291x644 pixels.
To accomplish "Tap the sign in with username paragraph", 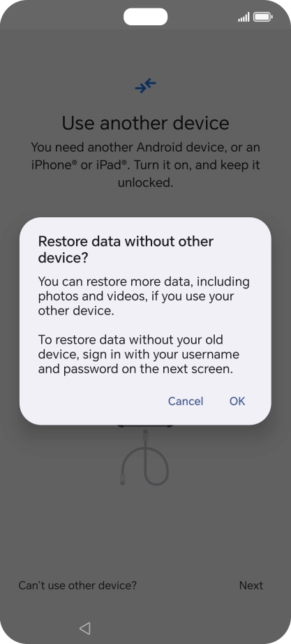I will [x=139, y=354].
